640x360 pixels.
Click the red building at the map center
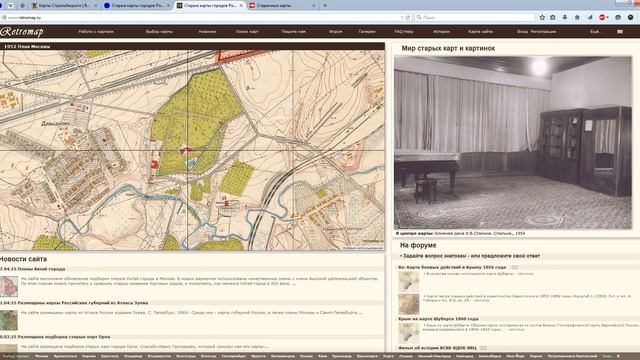click(x=186, y=150)
